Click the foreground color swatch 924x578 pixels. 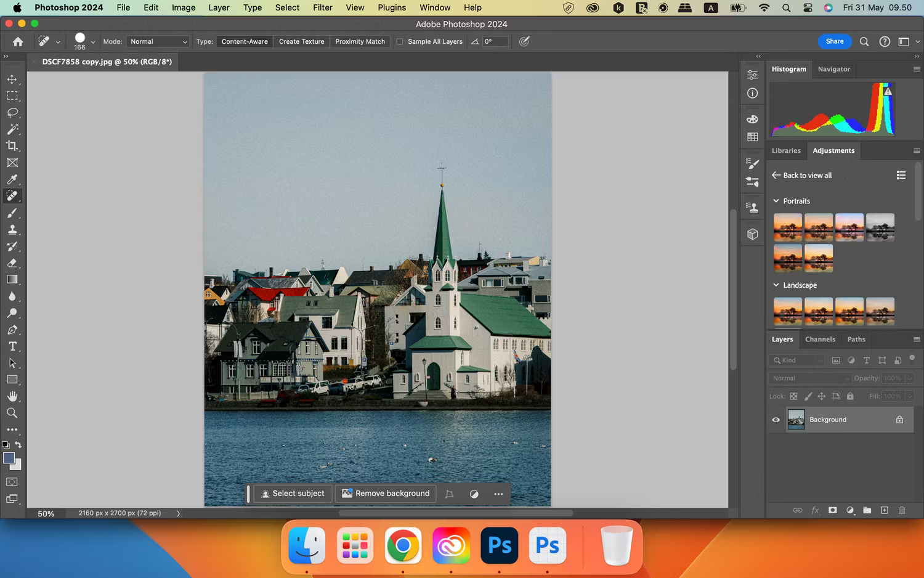pyautogui.click(x=8, y=456)
